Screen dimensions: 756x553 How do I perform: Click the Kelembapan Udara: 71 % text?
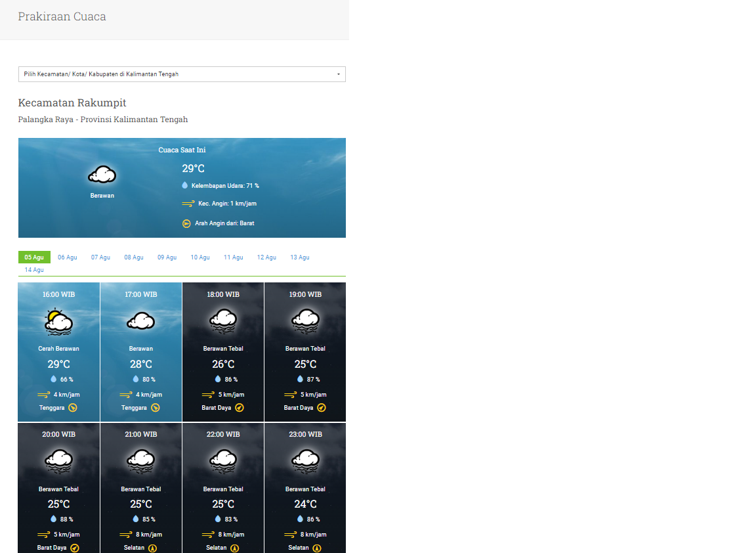225,186
